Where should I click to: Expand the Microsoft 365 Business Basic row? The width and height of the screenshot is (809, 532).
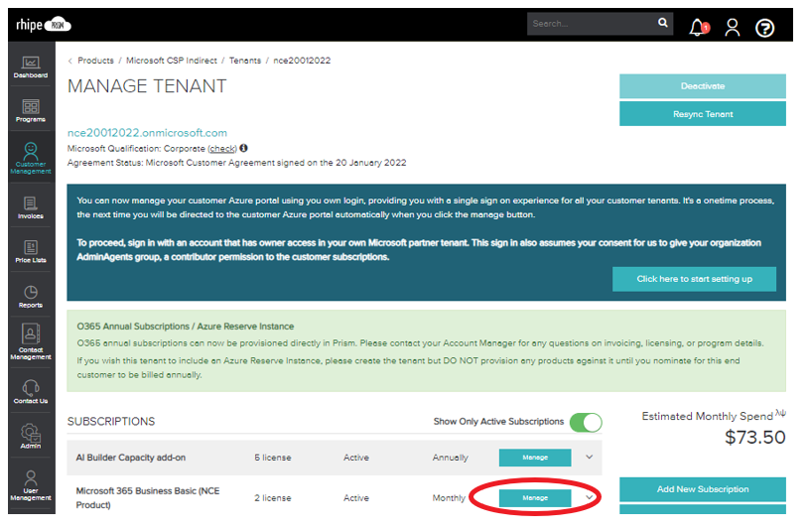tap(590, 497)
